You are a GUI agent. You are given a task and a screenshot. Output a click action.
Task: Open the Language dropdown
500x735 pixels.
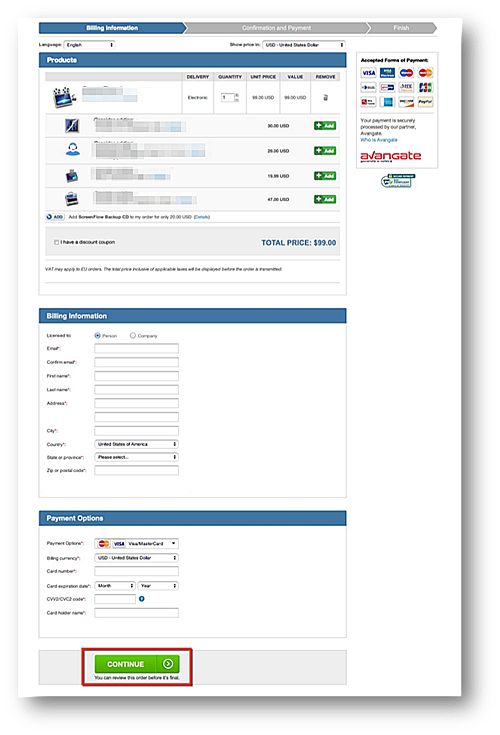point(89,45)
